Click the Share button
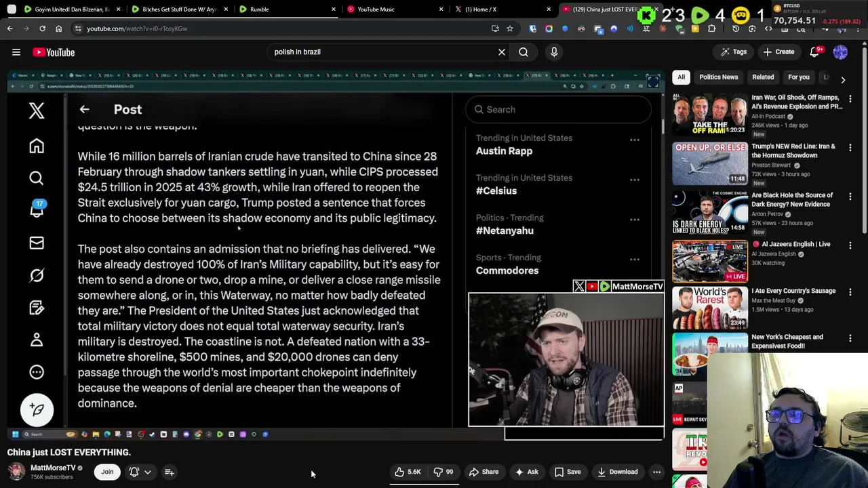This screenshot has height=488, width=868. (x=484, y=472)
